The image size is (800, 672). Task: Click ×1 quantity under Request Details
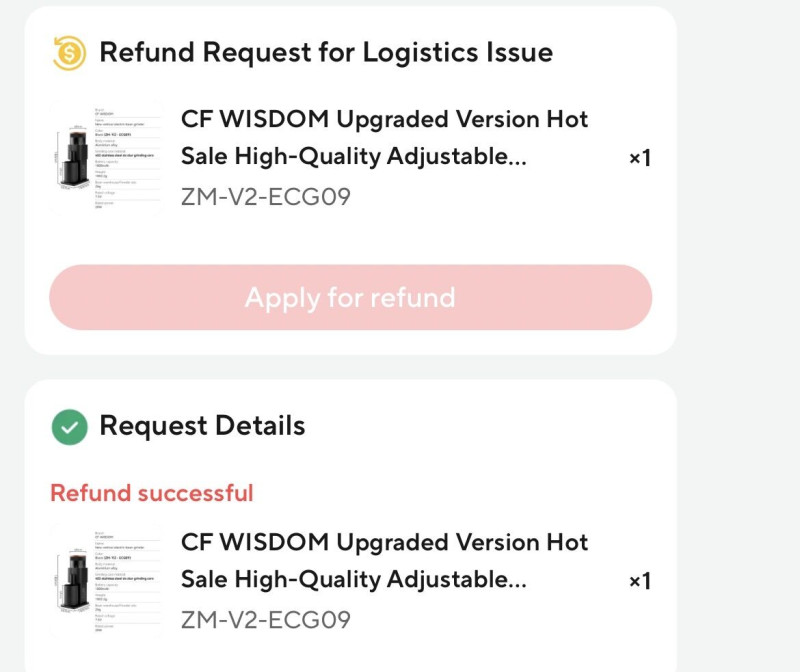640,581
